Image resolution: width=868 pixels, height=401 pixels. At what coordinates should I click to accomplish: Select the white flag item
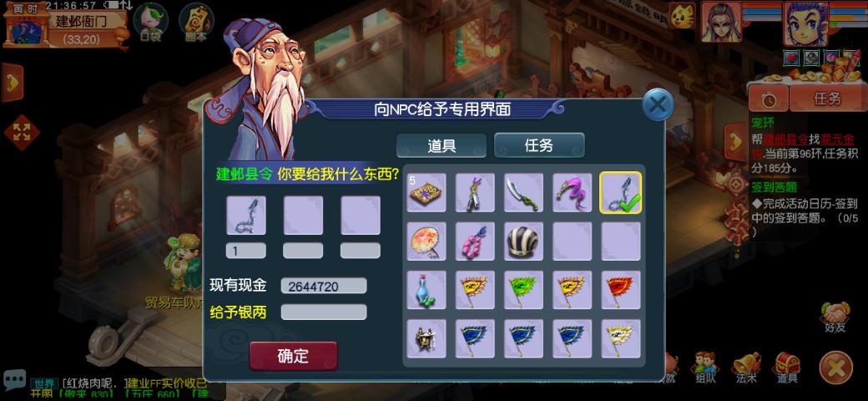point(621,338)
